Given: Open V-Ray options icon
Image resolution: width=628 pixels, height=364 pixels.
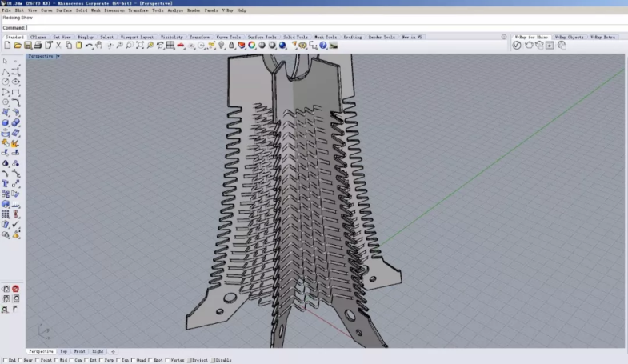Looking at the screenshot, I should (518, 46).
